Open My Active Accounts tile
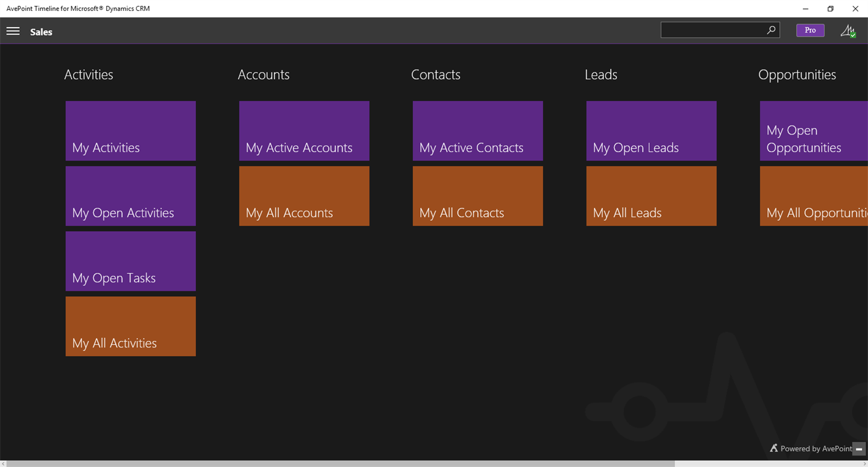Image resolution: width=868 pixels, height=467 pixels. click(304, 130)
